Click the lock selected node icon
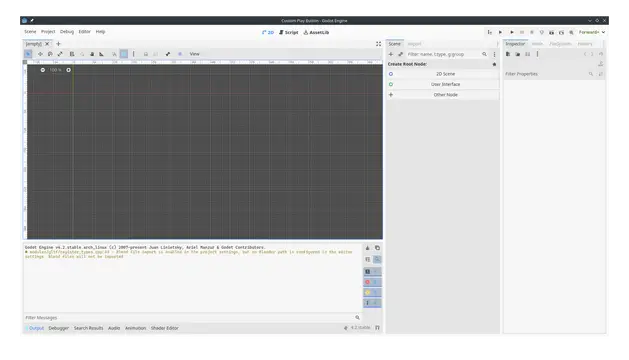 146,54
